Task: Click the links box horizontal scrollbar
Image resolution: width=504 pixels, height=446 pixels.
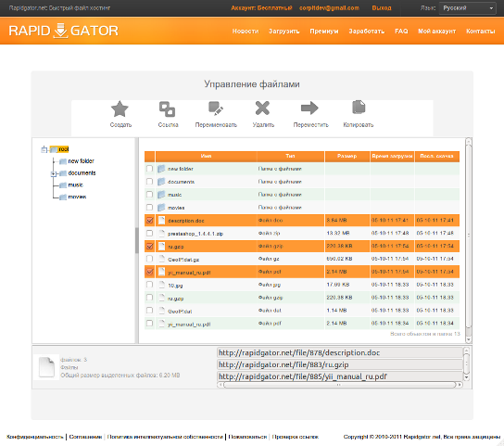Action: [x=340, y=385]
